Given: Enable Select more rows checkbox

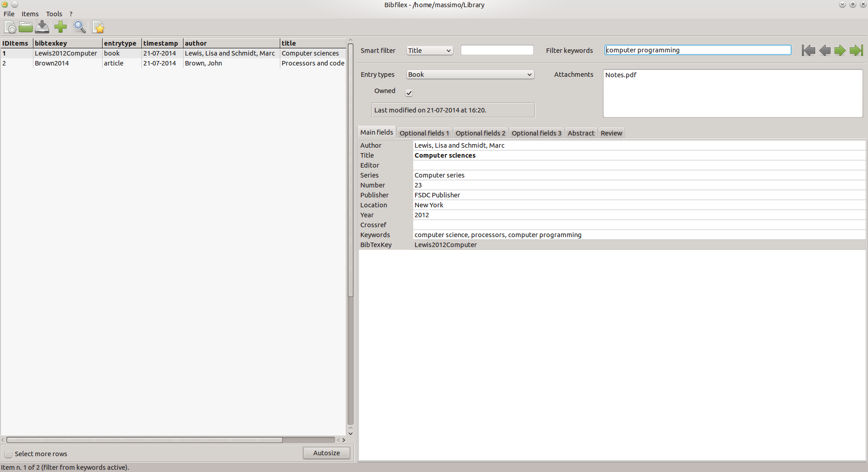Looking at the screenshot, I should pyautogui.click(x=8, y=454).
